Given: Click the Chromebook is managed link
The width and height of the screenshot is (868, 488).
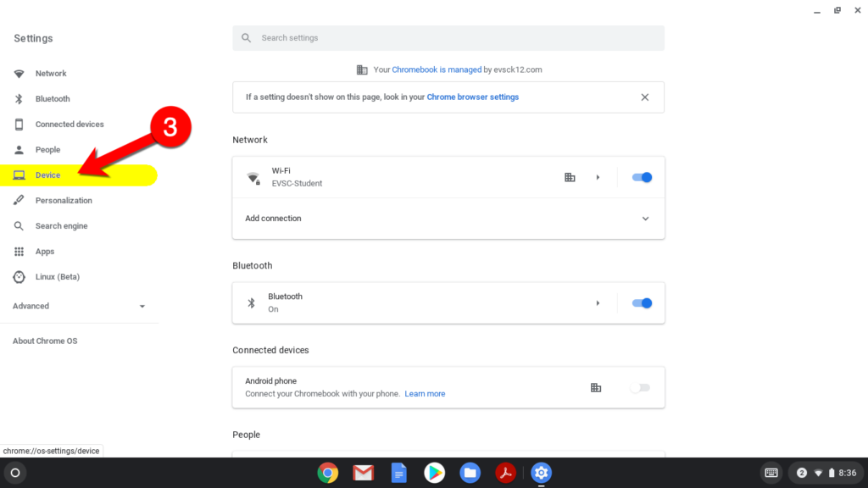Looking at the screenshot, I should click(437, 69).
